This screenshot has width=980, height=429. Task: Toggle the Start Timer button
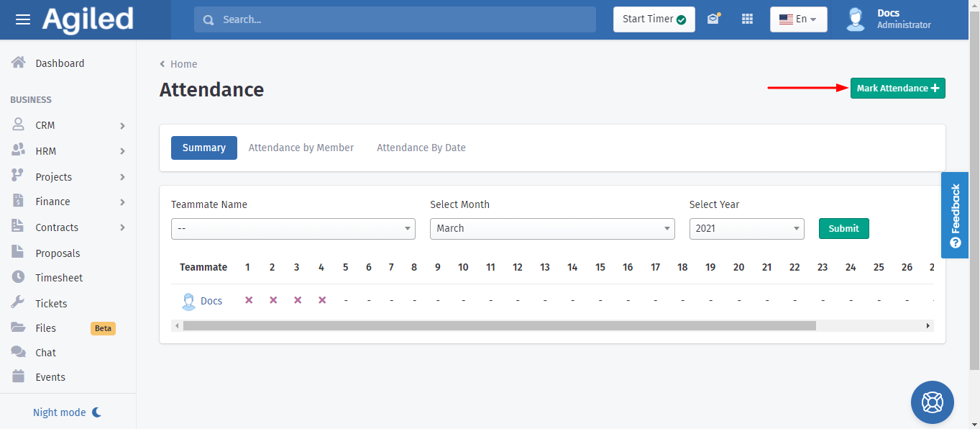pos(654,19)
